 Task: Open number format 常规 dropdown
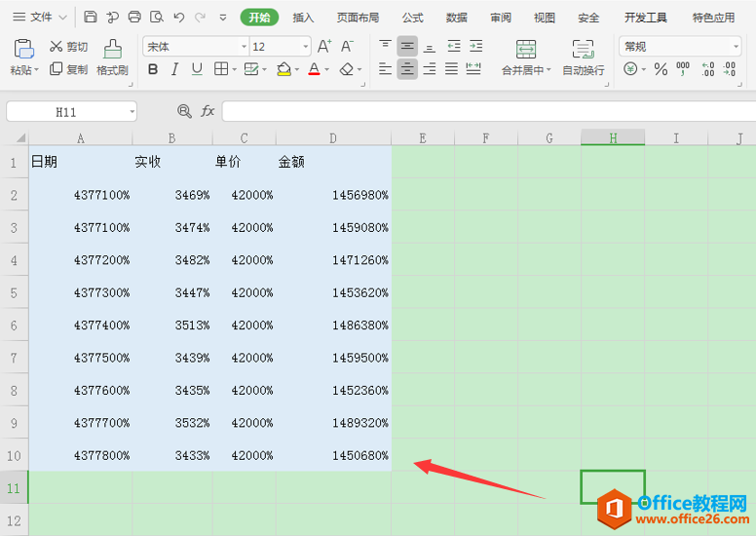(736, 47)
